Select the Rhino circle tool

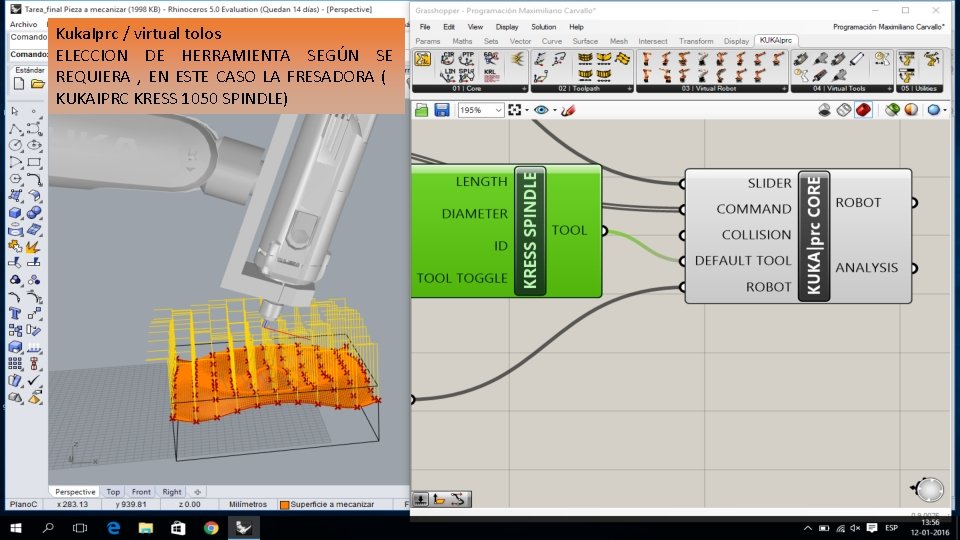pyautogui.click(x=15, y=146)
